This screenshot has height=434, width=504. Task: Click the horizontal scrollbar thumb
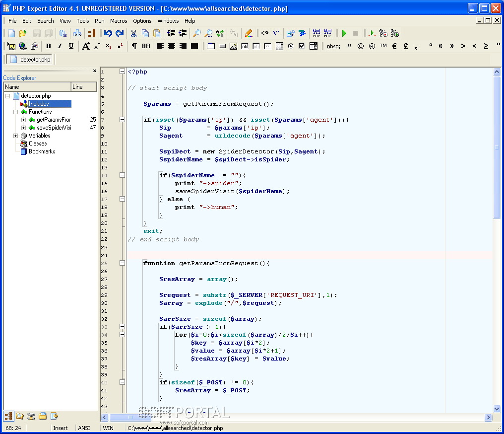(x=130, y=417)
